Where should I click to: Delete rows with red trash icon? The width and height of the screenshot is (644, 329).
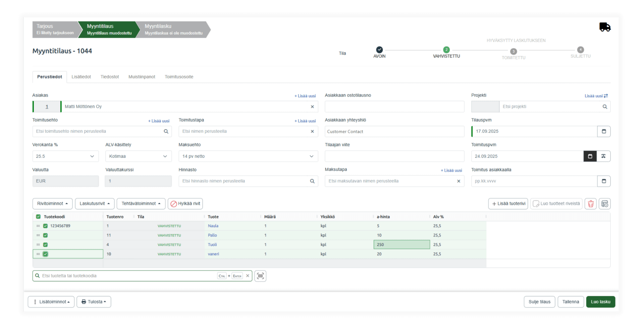click(591, 204)
